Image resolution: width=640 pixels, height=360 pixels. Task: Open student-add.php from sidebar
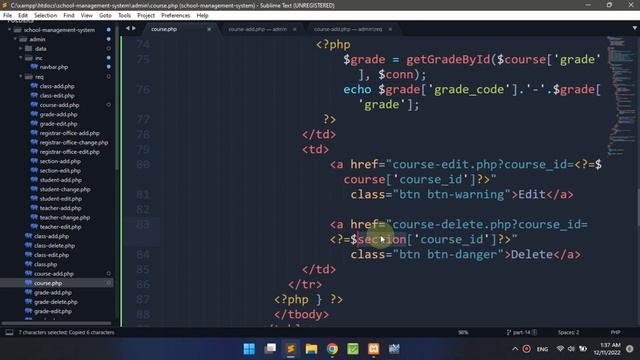point(60,180)
